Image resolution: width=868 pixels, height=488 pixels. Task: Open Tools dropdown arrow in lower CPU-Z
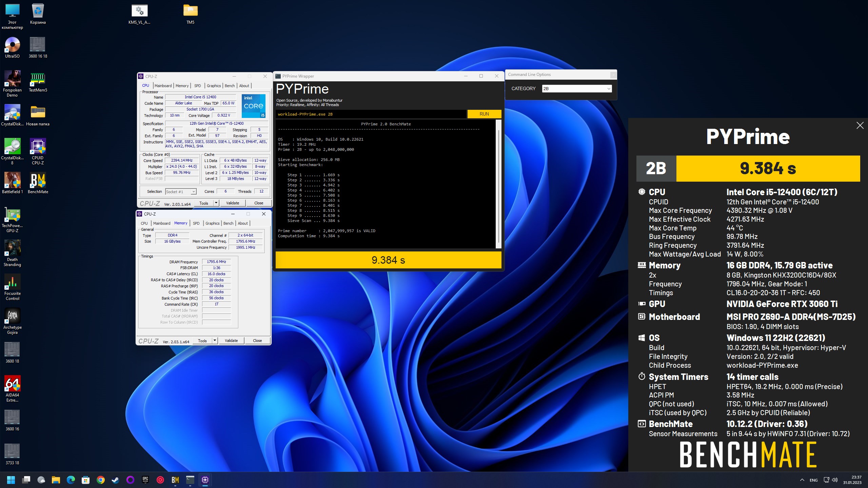tap(215, 341)
